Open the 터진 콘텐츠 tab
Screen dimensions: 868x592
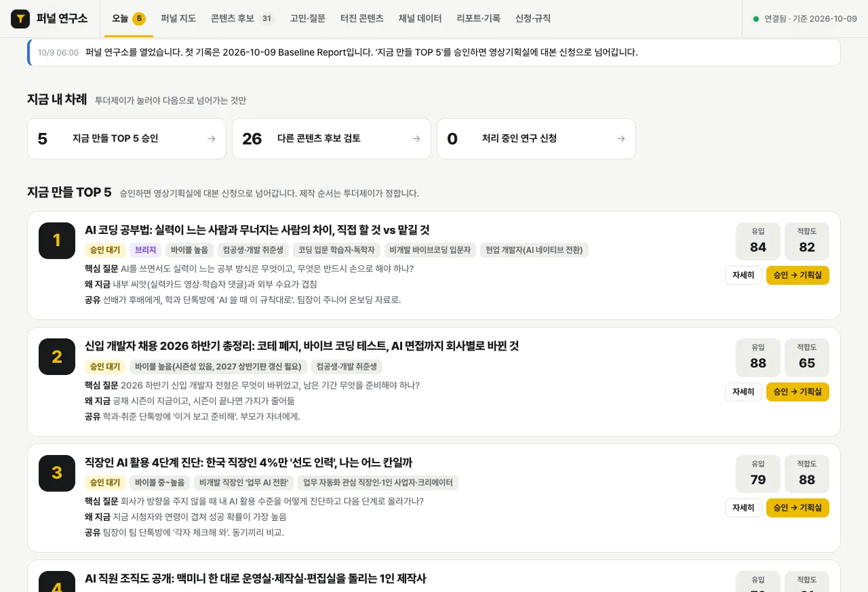click(362, 18)
